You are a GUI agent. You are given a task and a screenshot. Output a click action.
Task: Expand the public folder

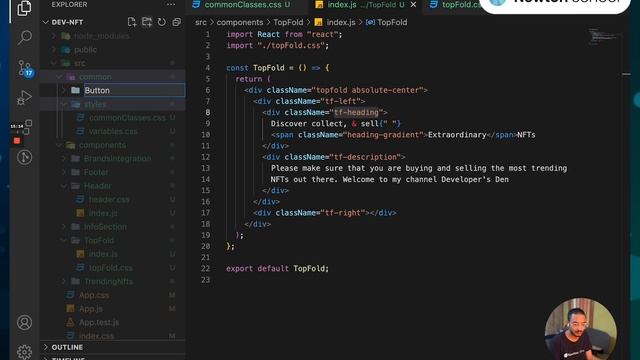coord(54,49)
